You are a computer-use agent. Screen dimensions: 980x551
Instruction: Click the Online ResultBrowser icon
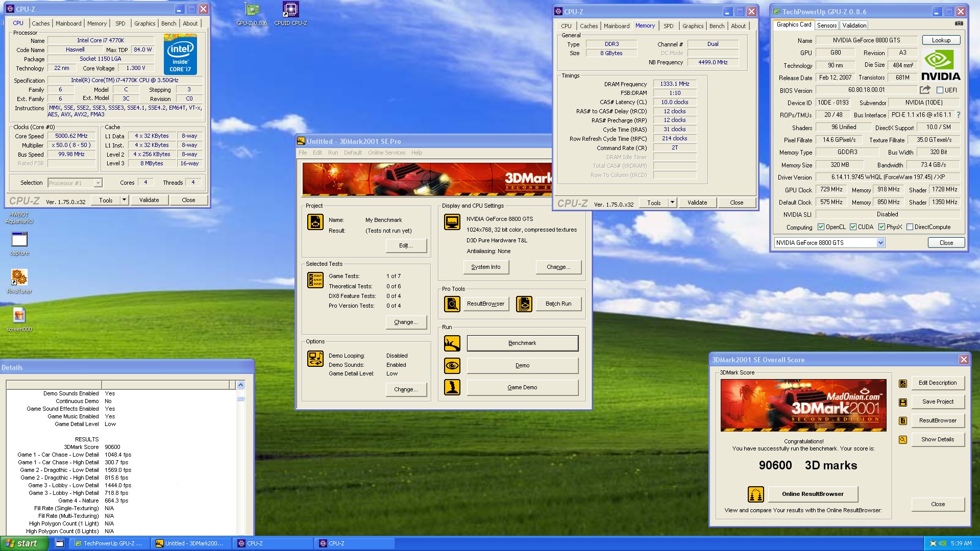tap(756, 494)
